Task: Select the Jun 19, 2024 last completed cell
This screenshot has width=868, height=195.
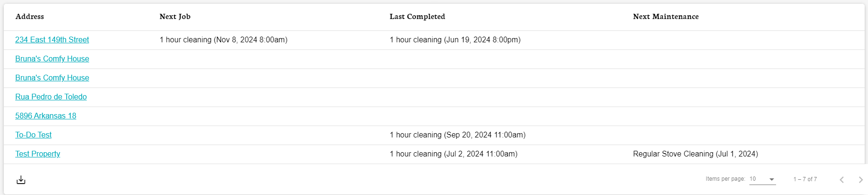Action: click(455, 40)
